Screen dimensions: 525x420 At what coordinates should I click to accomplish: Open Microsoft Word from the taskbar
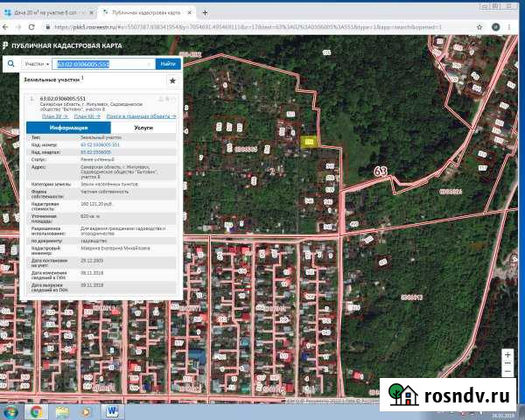pyautogui.click(x=114, y=411)
